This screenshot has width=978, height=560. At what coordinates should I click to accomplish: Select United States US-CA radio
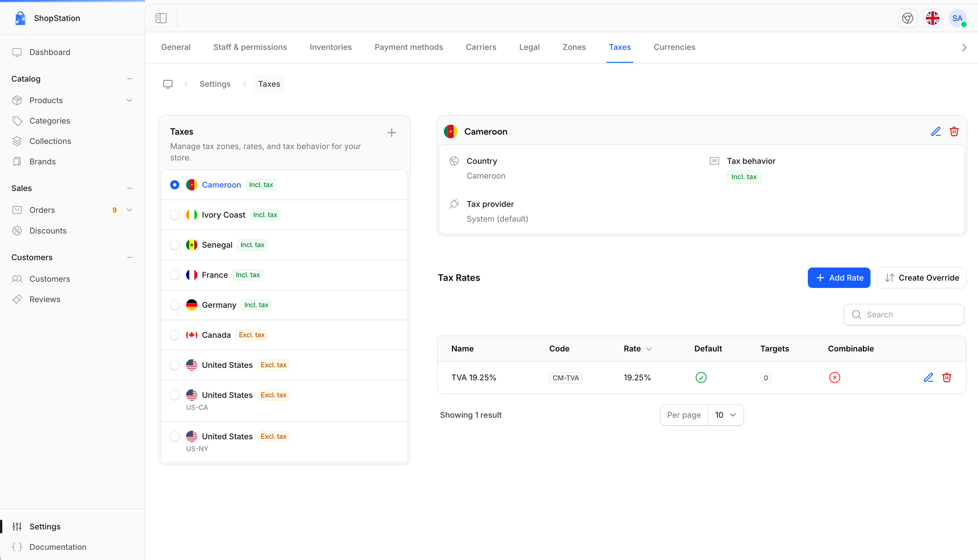[174, 395]
